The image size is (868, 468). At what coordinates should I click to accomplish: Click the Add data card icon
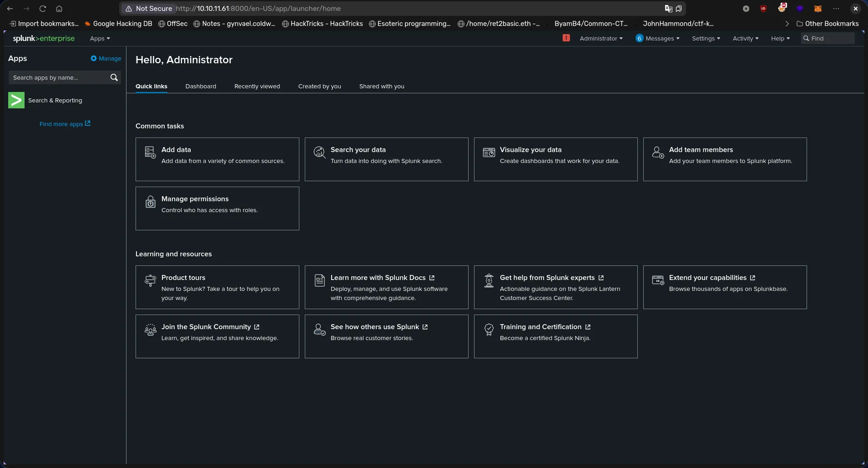[x=150, y=152]
